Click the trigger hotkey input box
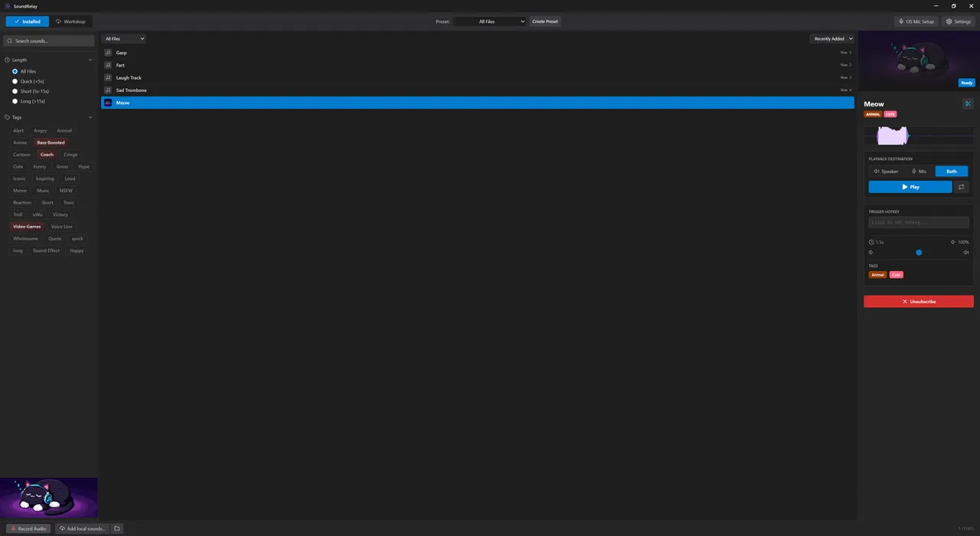 click(919, 222)
